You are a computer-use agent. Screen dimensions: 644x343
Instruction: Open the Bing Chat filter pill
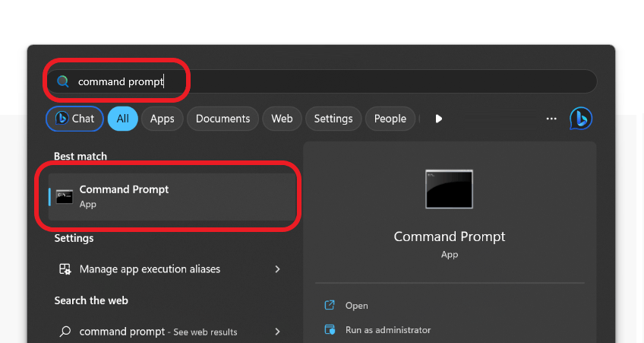click(x=74, y=119)
